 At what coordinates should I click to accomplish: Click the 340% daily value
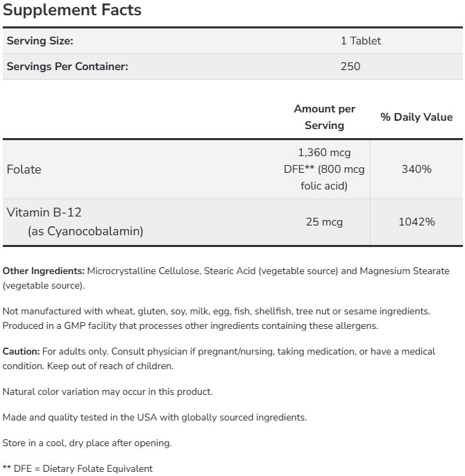click(x=416, y=169)
